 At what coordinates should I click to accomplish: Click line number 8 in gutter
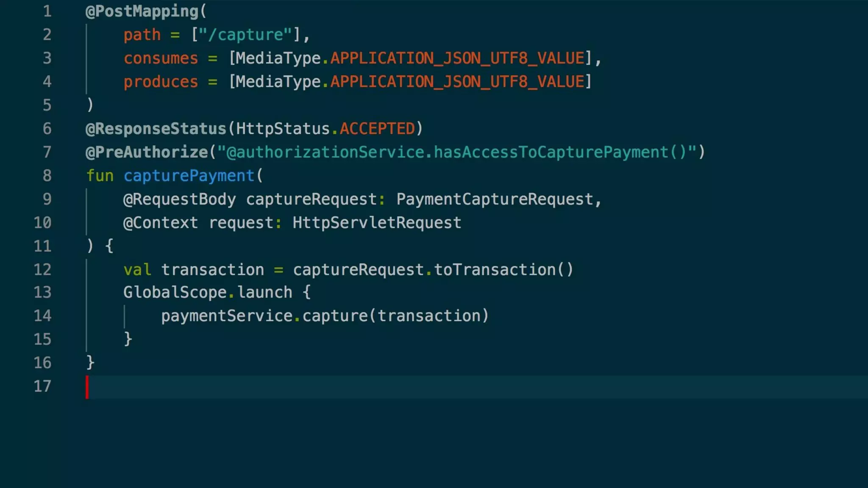tap(47, 176)
